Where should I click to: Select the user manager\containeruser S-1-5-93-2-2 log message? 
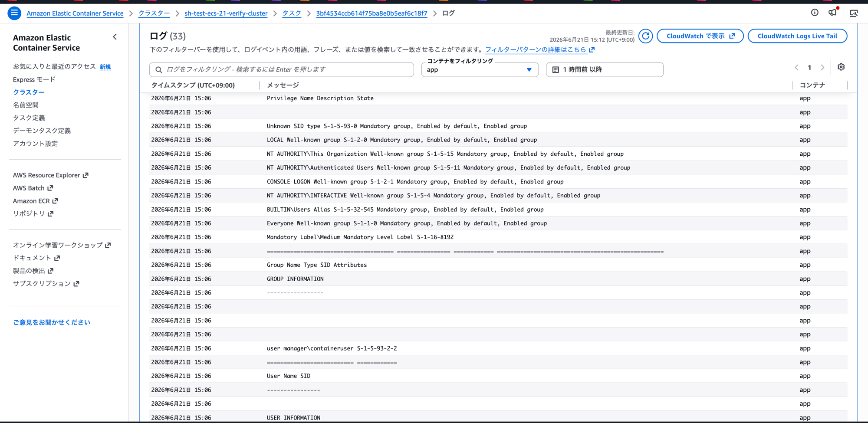[332, 348]
